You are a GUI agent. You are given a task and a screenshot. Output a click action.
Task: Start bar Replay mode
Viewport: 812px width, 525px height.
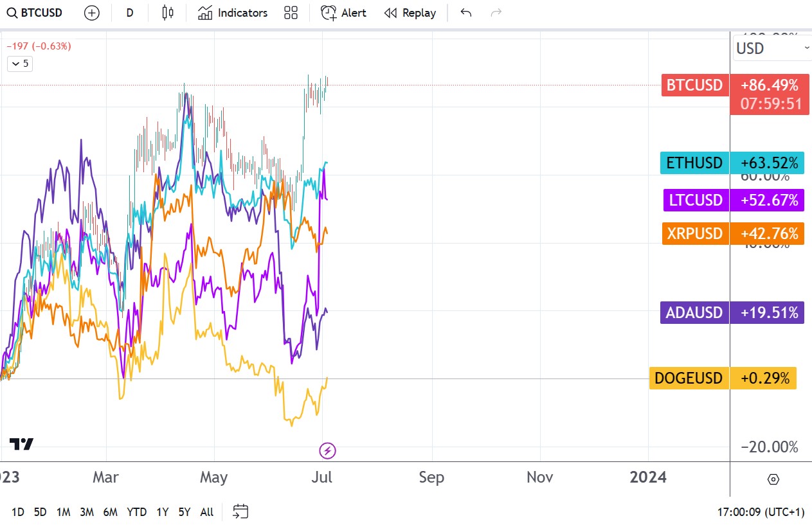pos(410,13)
